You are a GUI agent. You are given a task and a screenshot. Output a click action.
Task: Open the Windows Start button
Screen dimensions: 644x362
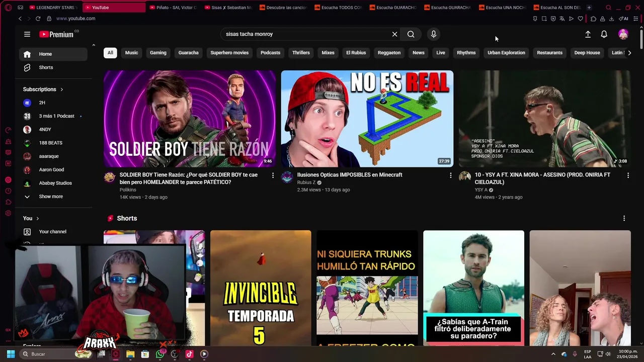pyautogui.click(x=11, y=354)
